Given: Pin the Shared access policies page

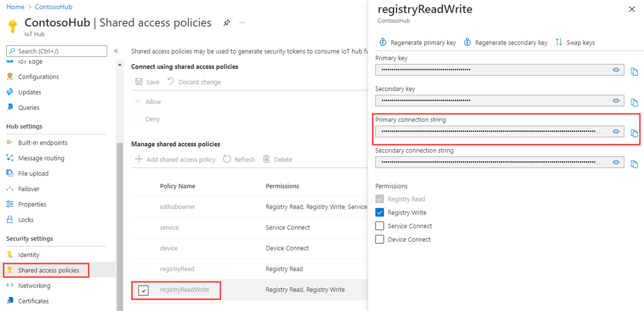Looking at the screenshot, I should [x=226, y=23].
